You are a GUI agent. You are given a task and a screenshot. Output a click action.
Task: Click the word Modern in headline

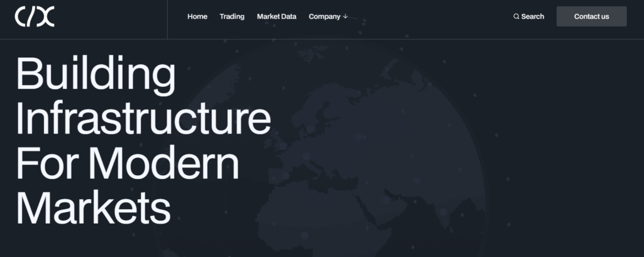coord(164,163)
